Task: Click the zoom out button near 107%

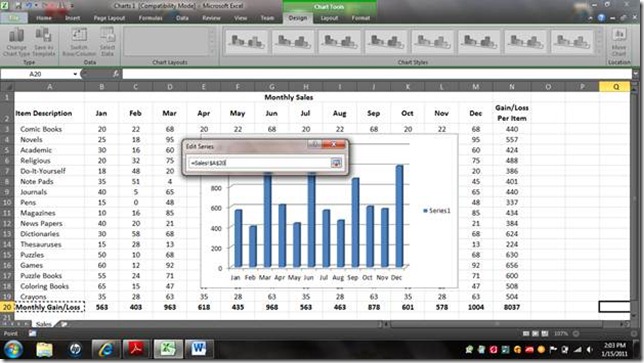Action: (576, 334)
